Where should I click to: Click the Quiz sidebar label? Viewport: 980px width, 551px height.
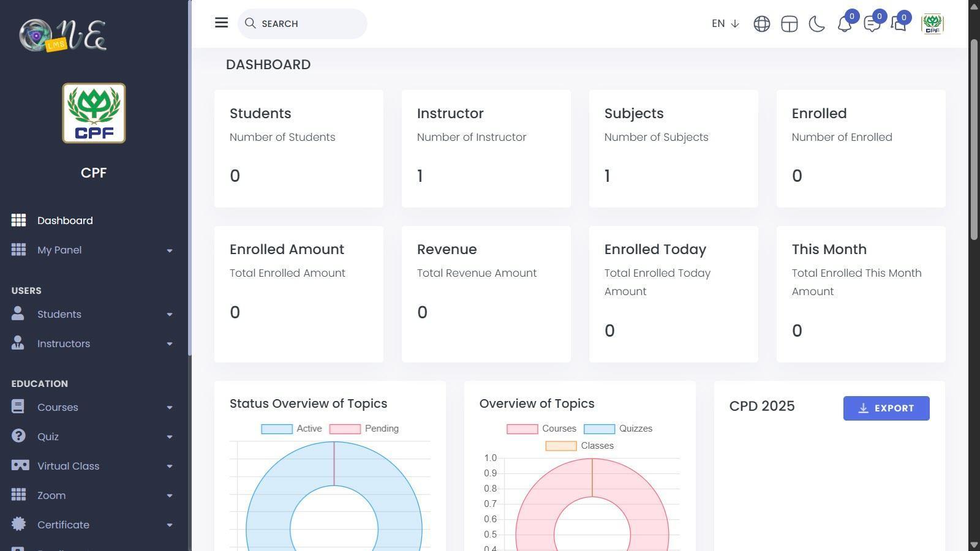click(x=48, y=437)
